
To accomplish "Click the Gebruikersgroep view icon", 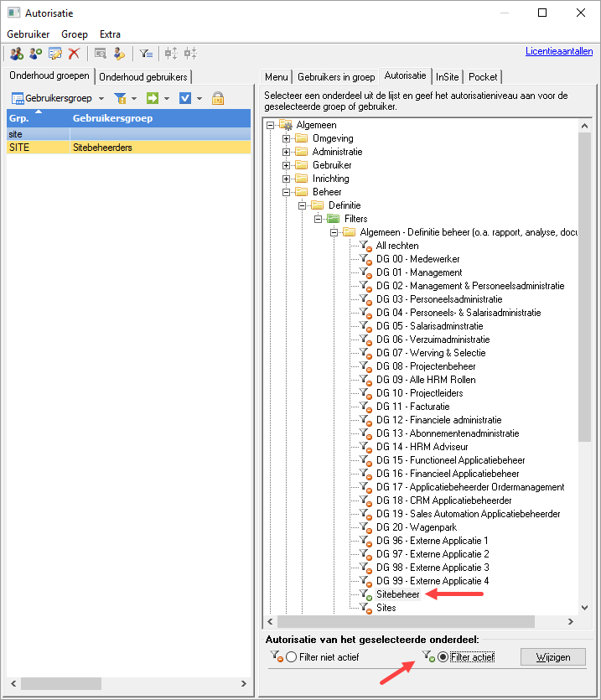I will point(18,98).
